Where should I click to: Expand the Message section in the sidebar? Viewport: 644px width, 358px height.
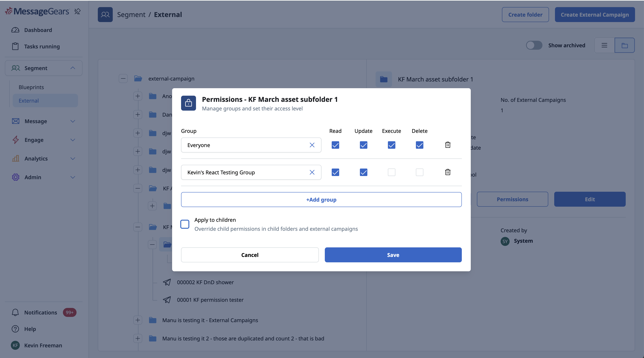[73, 121]
